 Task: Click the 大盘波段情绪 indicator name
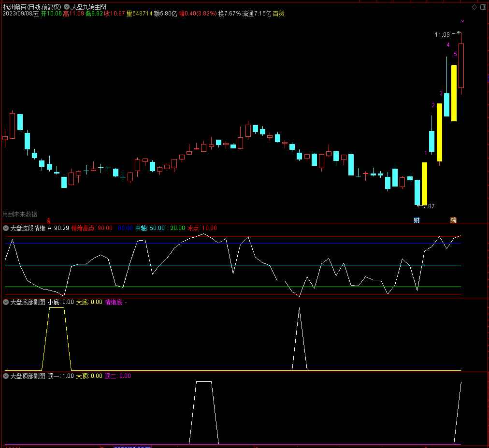[28, 228]
